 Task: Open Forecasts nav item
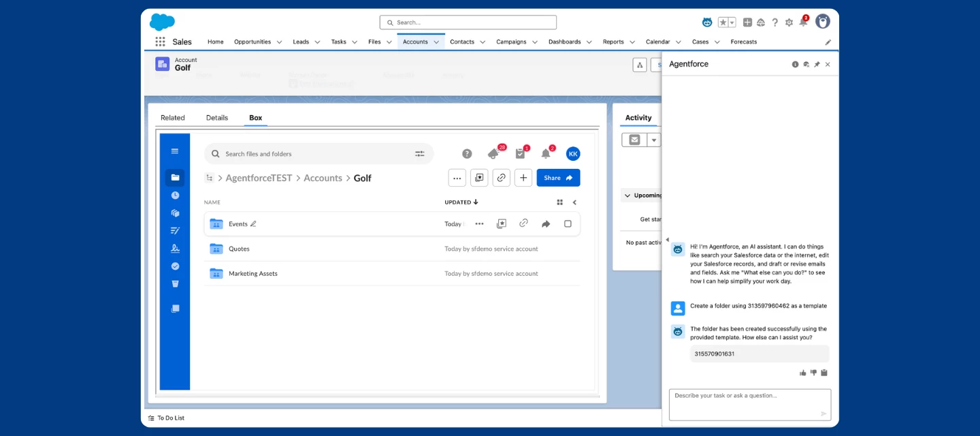744,42
